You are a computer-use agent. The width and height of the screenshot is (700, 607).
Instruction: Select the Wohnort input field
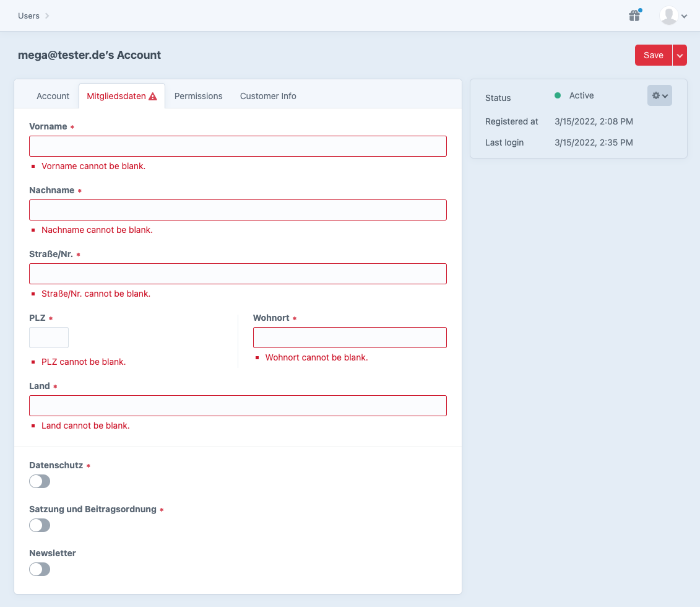tap(350, 338)
